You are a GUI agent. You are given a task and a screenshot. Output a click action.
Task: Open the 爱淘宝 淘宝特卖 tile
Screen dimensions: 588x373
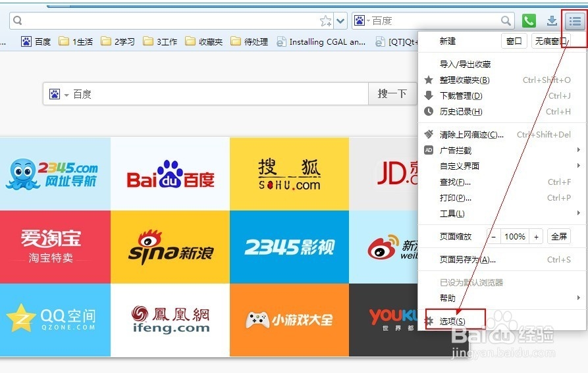[x=55, y=247]
